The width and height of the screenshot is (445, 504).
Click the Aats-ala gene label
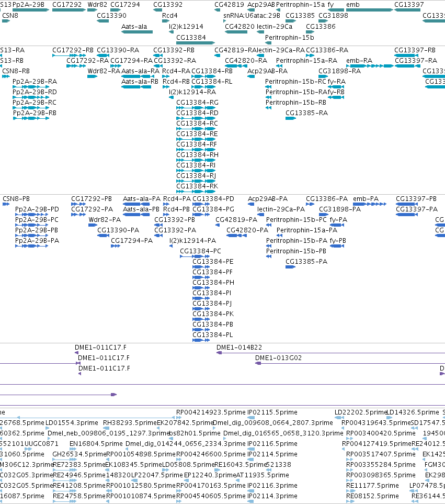(134, 26)
